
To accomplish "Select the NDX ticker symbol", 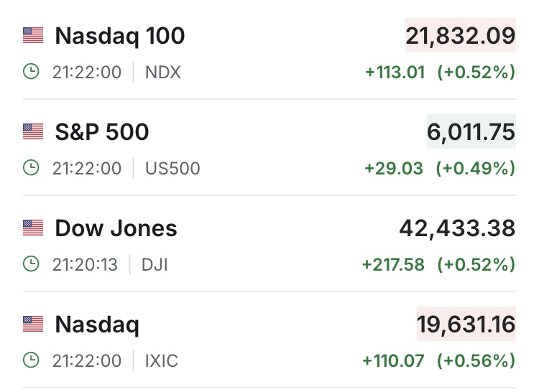I will (162, 72).
